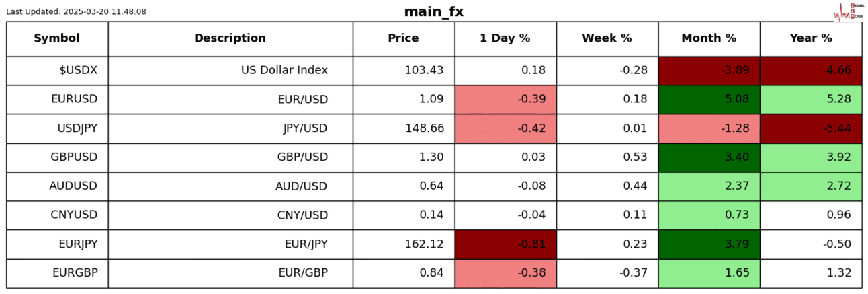Click the Year % column header
Screen dimensions: 868x294
tap(810, 38)
